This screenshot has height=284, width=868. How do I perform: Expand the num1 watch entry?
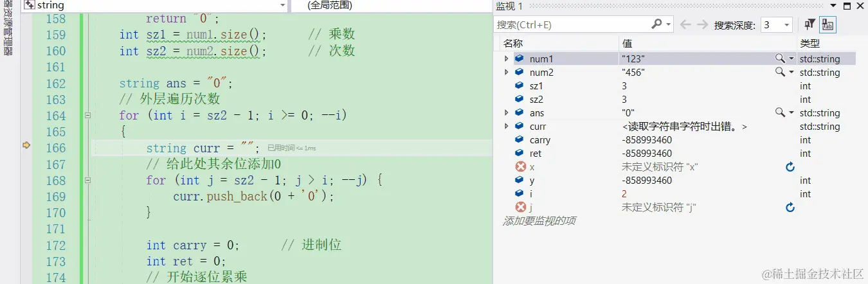506,58
